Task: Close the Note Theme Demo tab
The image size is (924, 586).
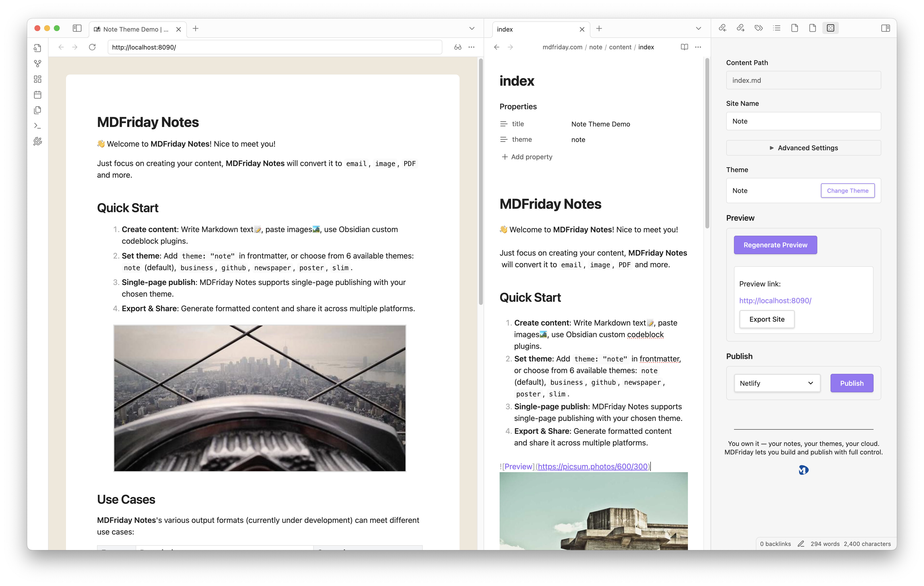Action: (178, 29)
